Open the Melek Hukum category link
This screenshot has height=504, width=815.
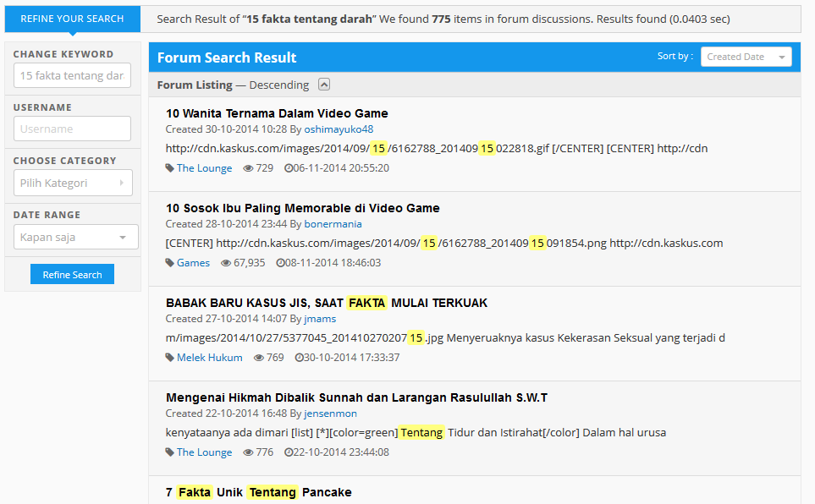(210, 358)
